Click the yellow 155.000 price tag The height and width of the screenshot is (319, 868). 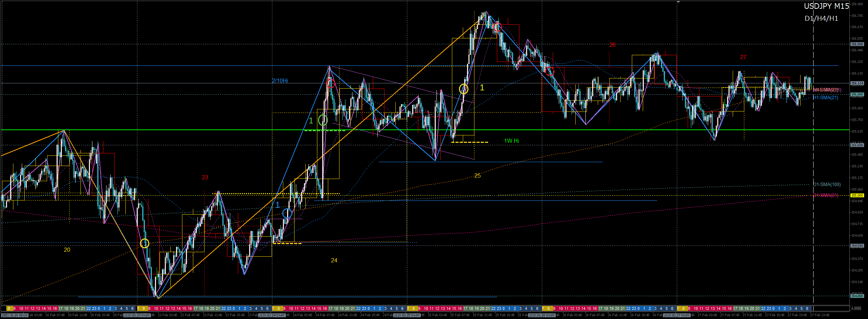(857, 195)
